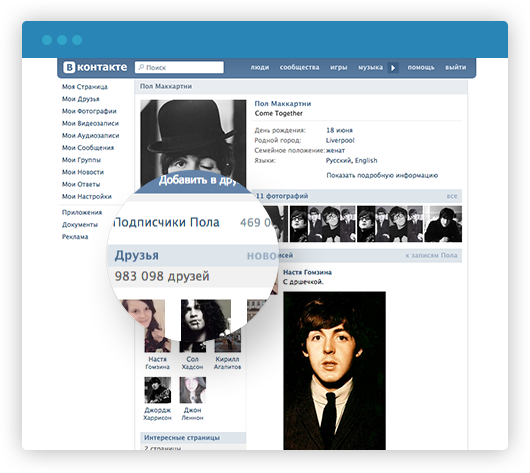Open the large Paul portrait wall photo
This screenshot has height=473, width=530.
334,371
